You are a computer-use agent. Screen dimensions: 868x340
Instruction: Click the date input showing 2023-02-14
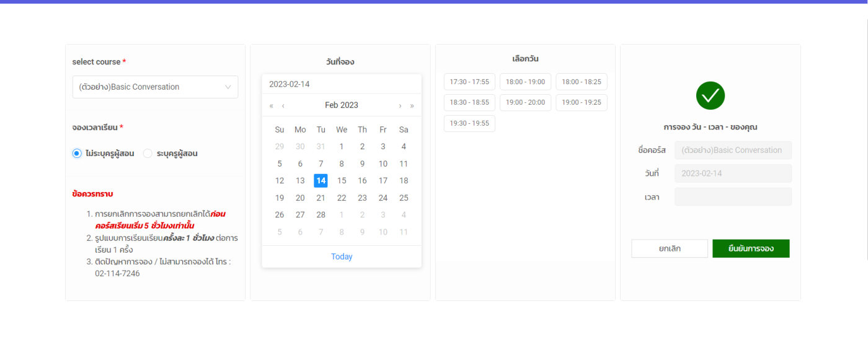click(x=341, y=84)
